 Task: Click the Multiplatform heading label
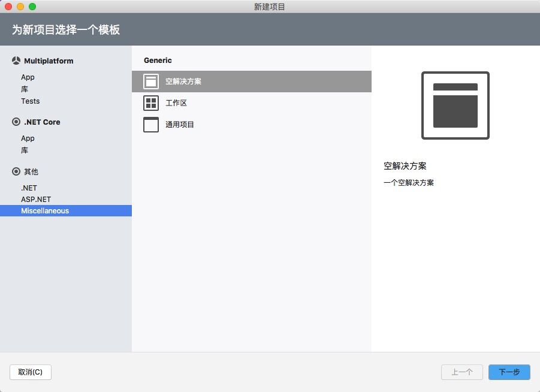(x=49, y=61)
